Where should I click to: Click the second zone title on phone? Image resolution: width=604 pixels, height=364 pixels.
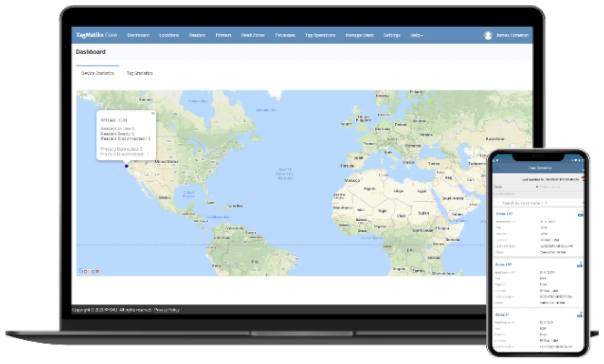[503, 265]
